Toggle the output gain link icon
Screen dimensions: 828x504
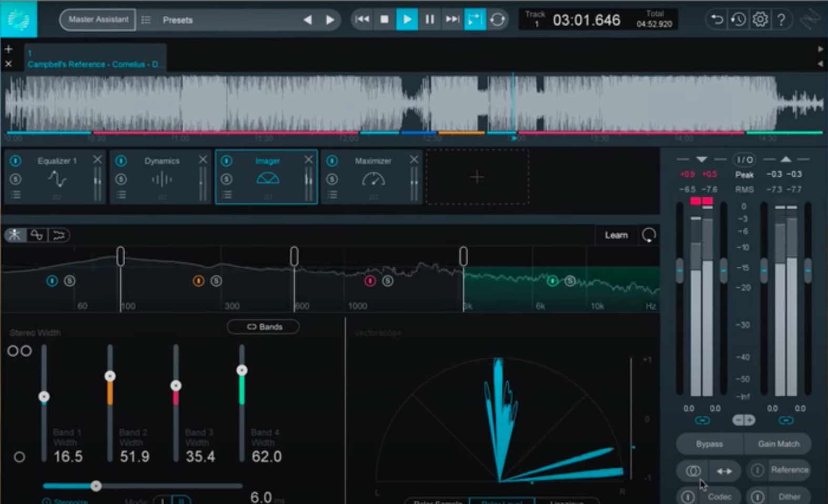786,420
